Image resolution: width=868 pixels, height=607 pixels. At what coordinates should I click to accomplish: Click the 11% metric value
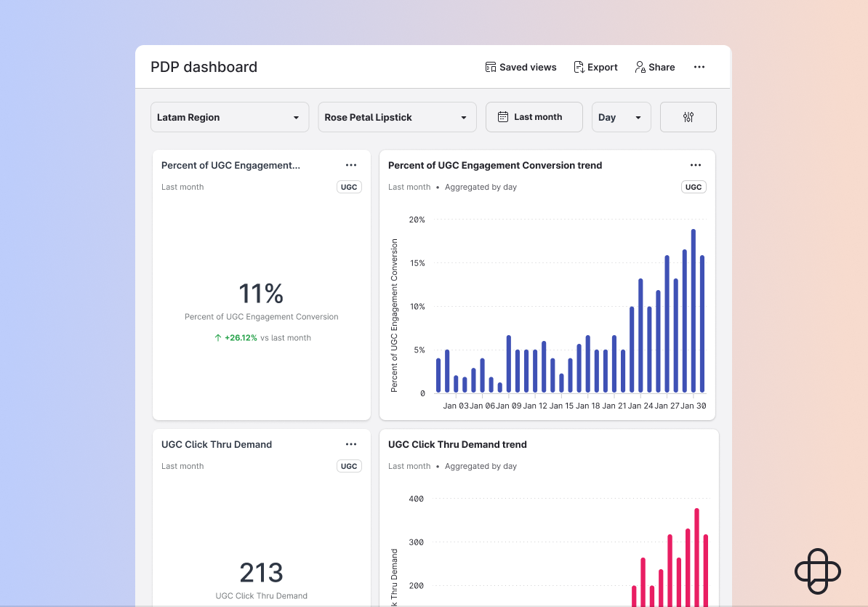pos(261,293)
